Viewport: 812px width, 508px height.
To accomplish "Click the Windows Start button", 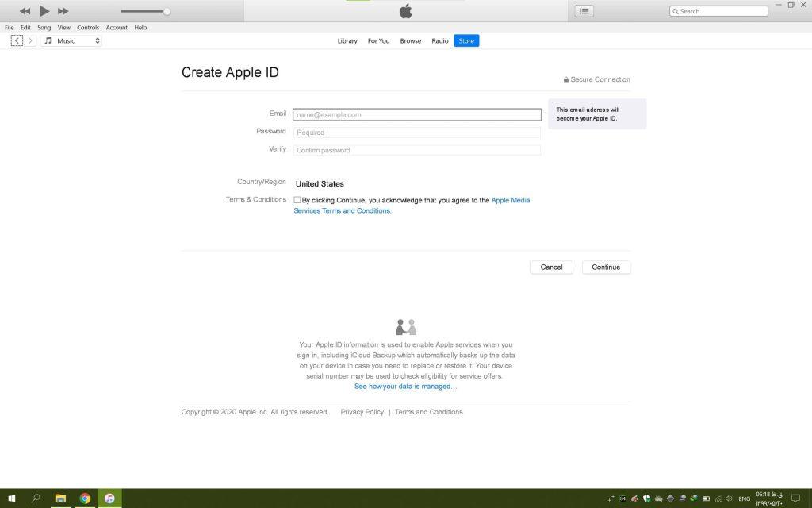I will (x=12, y=498).
